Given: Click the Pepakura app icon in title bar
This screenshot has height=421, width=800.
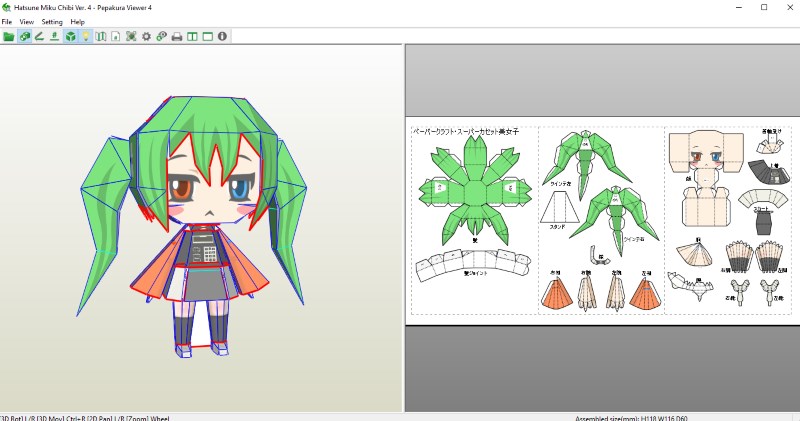Looking at the screenshot, I should pyautogui.click(x=6, y=8).
